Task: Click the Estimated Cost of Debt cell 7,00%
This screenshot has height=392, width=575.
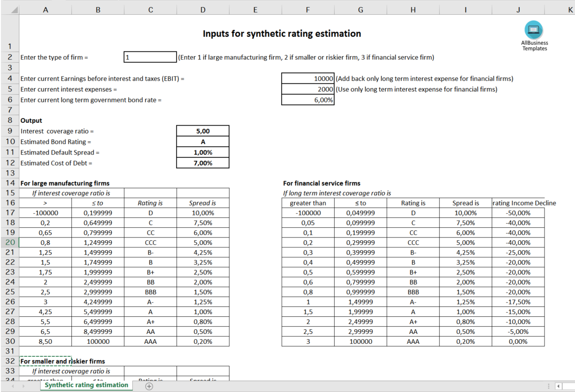Action: 203,163
